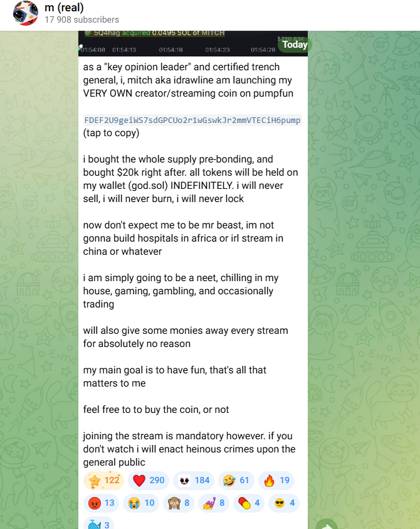
Task: Select the message text about mr beast
Action: coord(184,238)
